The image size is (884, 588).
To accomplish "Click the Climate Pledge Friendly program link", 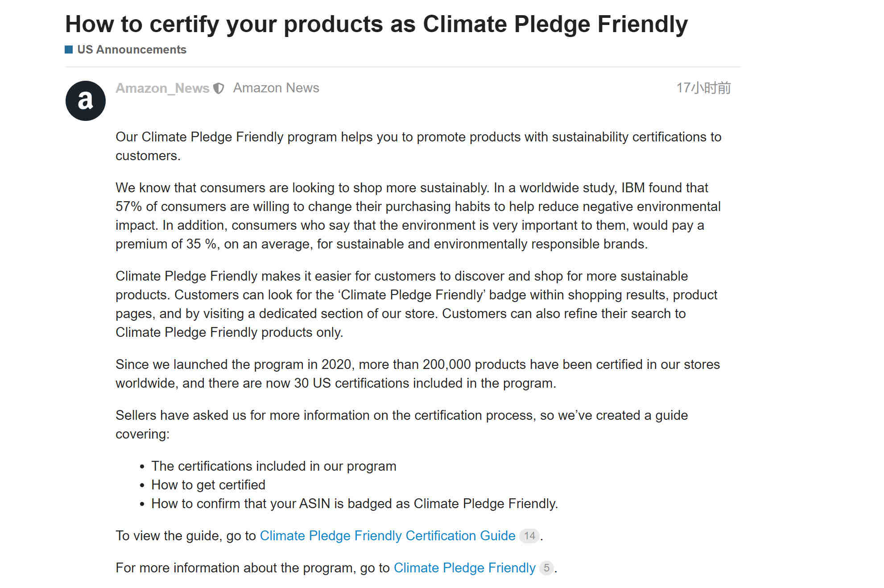I will (x=464, y=567).
